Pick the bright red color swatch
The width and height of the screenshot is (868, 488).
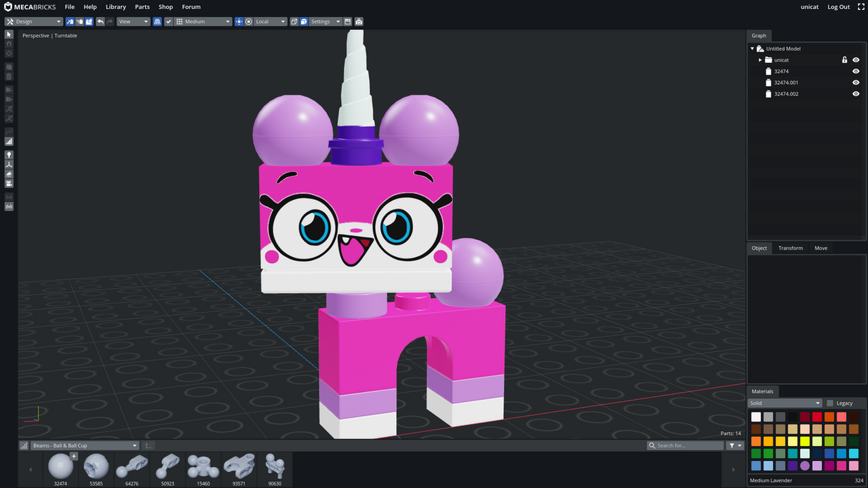click(817, 417)
